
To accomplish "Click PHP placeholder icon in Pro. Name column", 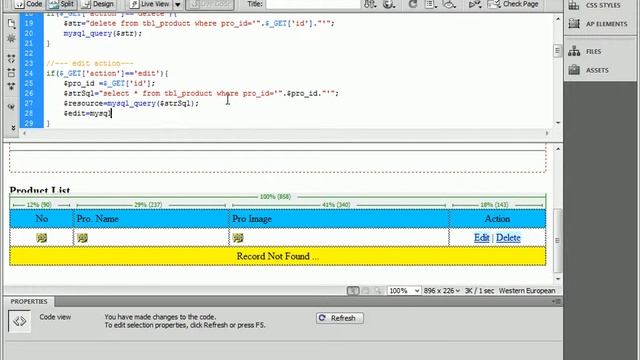I will (82, 238).
